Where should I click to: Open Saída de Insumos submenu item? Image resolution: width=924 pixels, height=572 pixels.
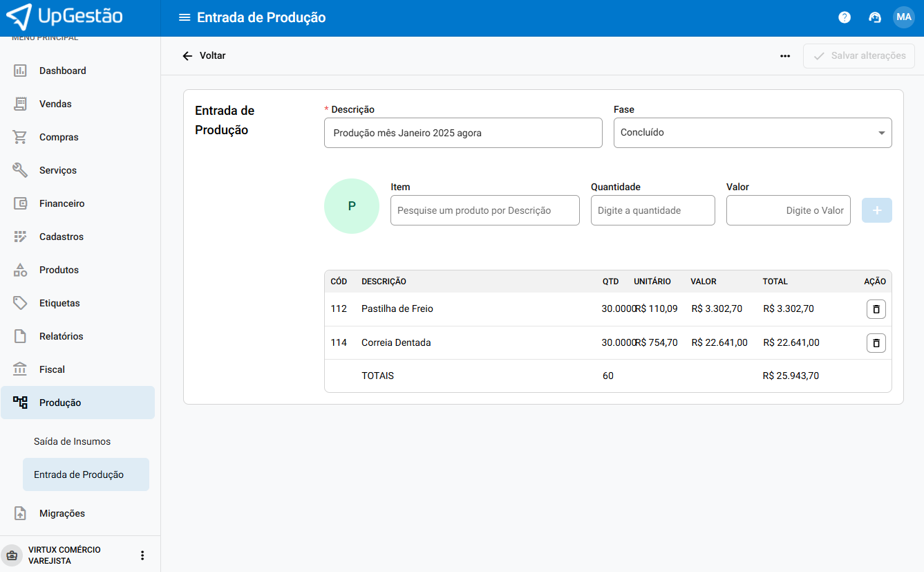(x=73, y=441)
